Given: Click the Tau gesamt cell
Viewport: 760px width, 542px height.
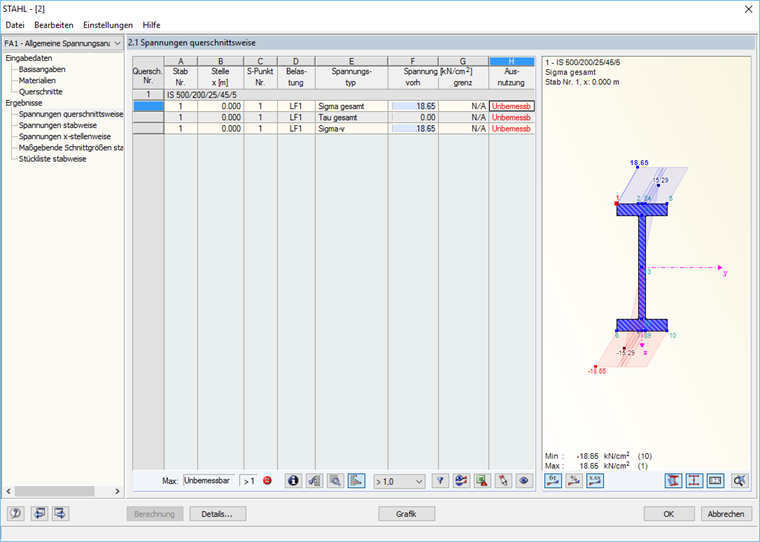Looking at the screenshot, I should coord(351,117).
